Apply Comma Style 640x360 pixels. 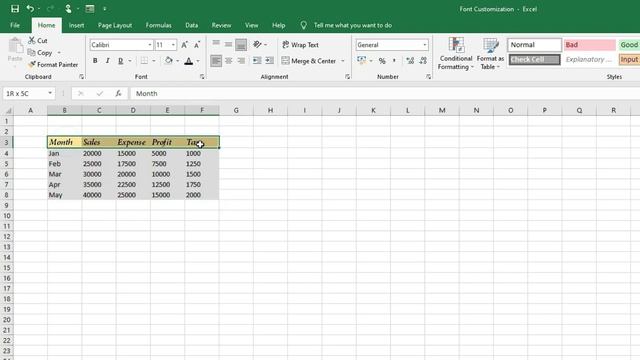pos(394,61)
